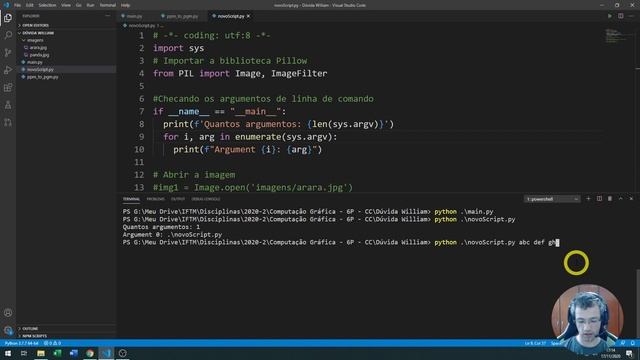Screen dimensions: 640x360
Task: Go to line via Ln/Col status item
Action: [x=535, y=343]
